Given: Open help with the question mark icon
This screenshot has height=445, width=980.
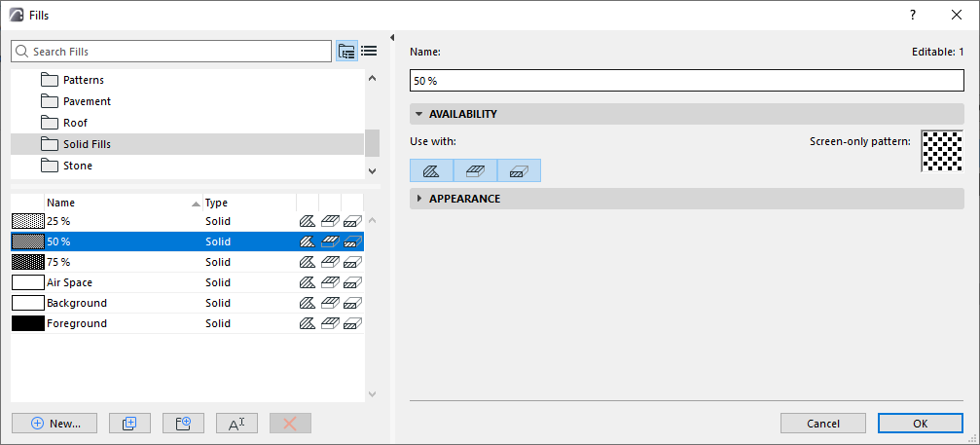Looking at the screenshot, I should (x=913, y=15).
